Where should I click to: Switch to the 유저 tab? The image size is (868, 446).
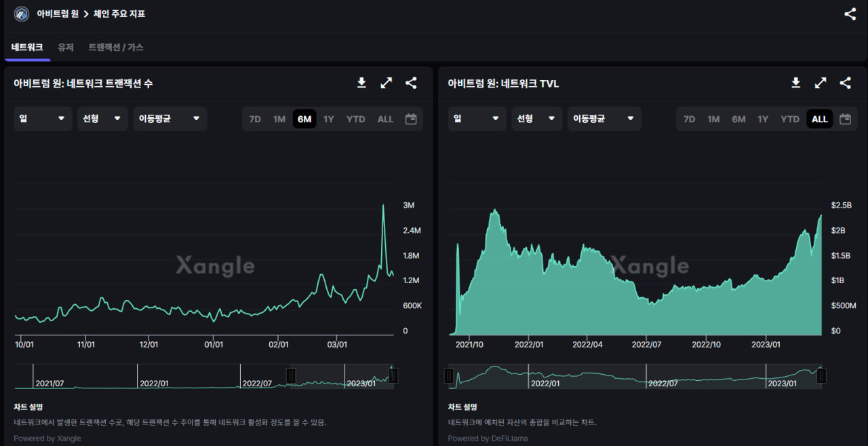tap(66, 48)
